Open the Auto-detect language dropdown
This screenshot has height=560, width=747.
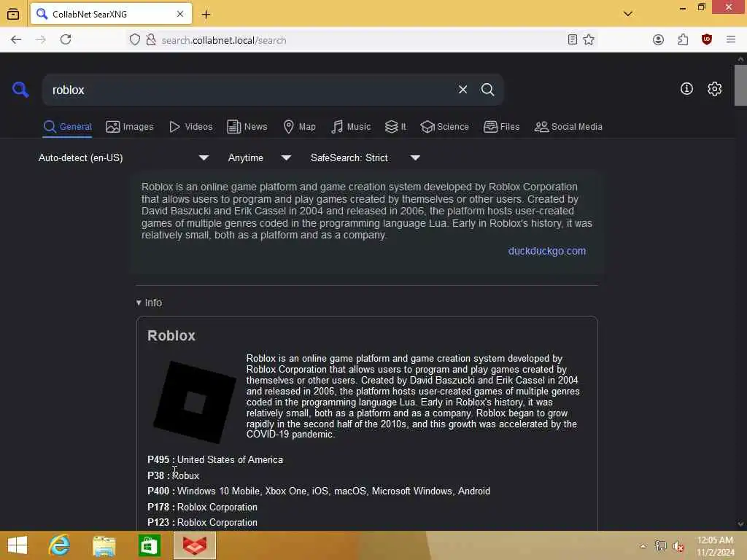(123, 157)
